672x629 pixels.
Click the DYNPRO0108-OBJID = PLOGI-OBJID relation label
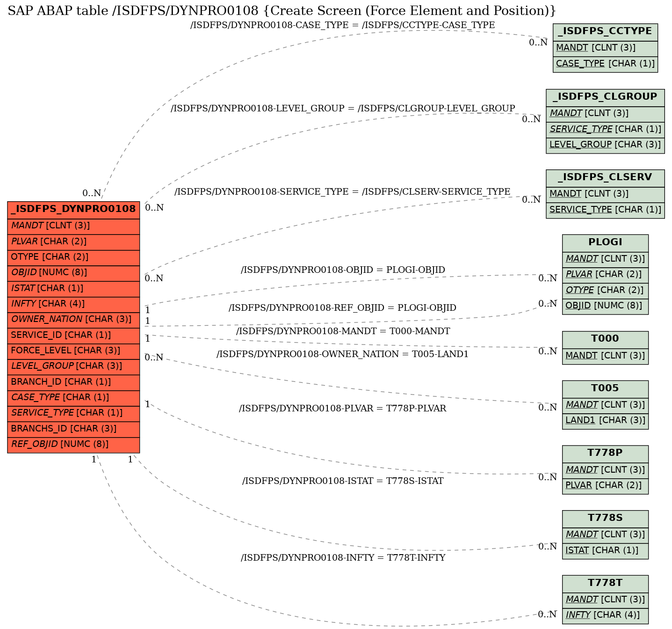point(343,270)
